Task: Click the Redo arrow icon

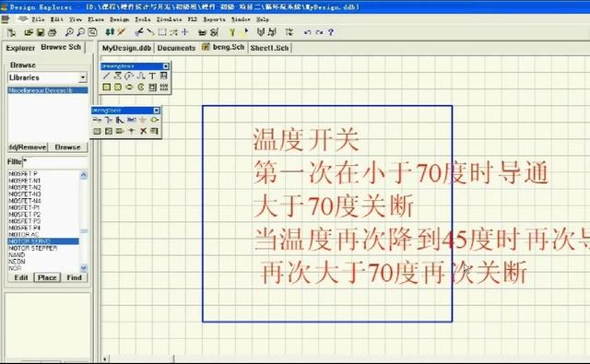Action: click(319, 32)
